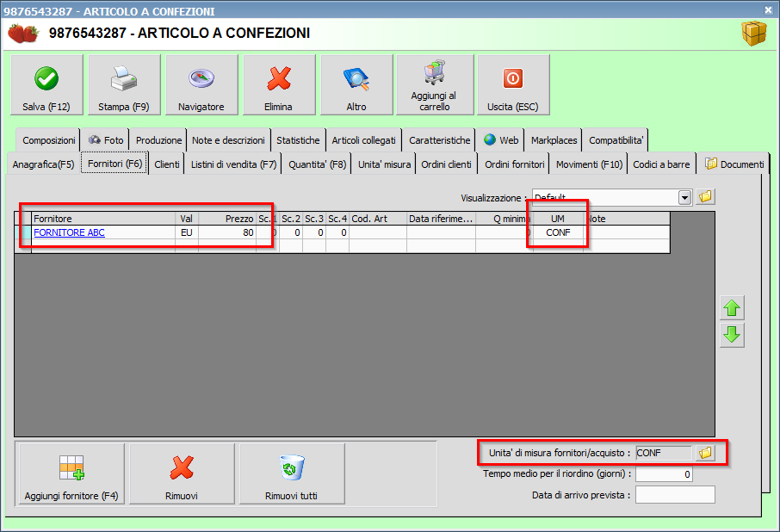Switch to the Markplaces tab

tap(554, 140)
